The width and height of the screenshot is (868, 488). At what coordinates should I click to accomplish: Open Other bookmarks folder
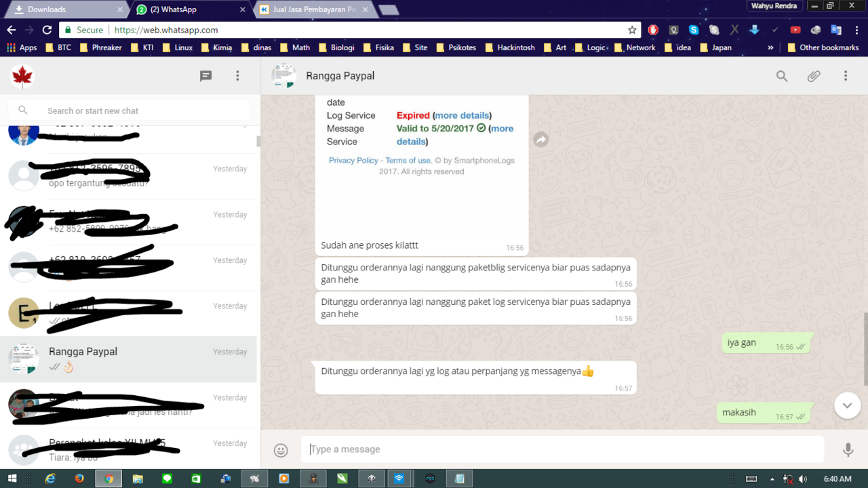coord(823,47)
